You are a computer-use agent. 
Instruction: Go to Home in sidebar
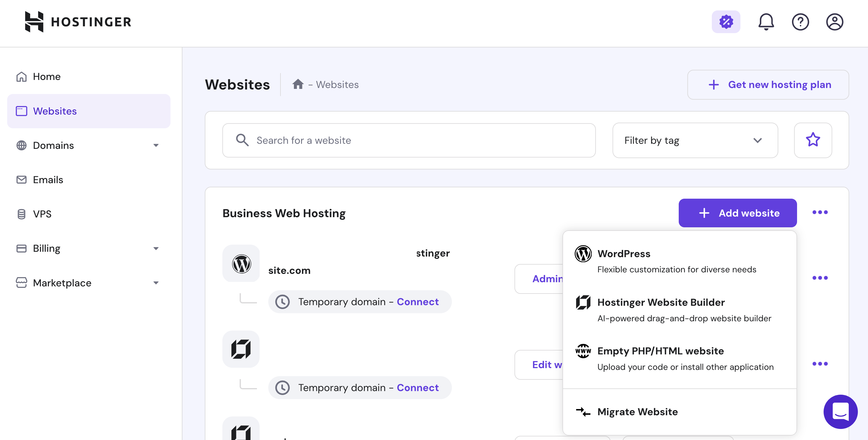tap(89, 77)
